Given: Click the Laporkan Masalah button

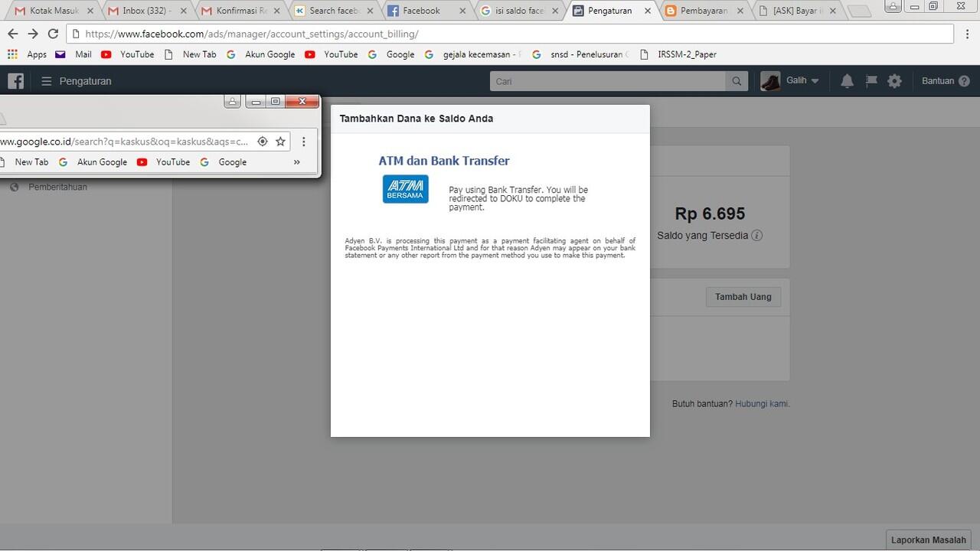Looking at the screenshot, I should point(929,540).
